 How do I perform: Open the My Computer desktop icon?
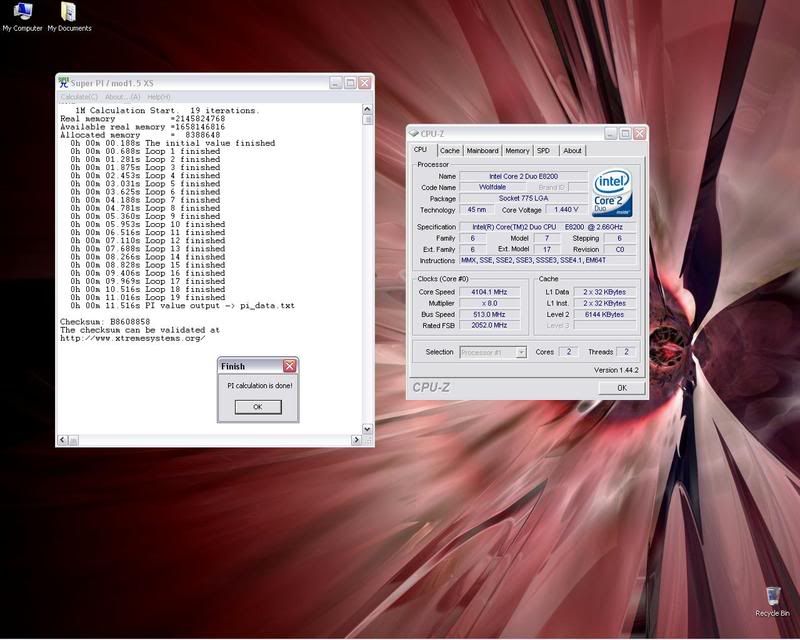pos(22,17)
